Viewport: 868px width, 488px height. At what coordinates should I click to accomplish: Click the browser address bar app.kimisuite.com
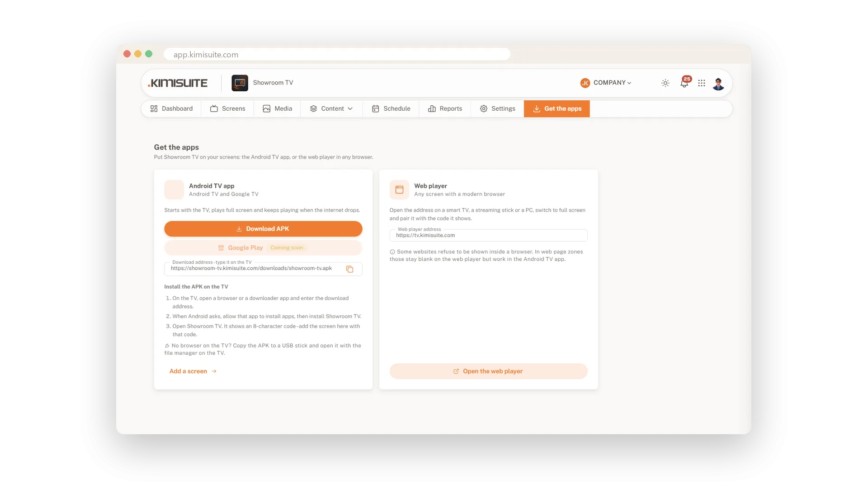[x=337, y=54]
